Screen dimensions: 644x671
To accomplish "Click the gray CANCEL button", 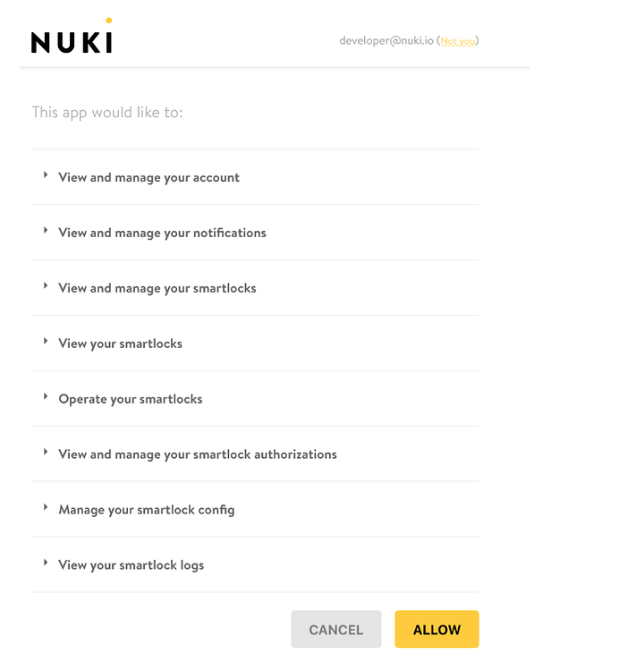I will point(336,629).
